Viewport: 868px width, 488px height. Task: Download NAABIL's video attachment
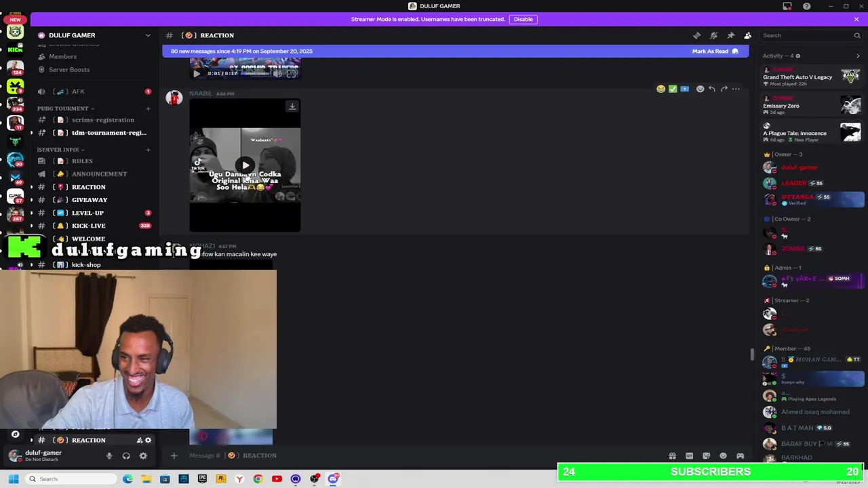coord(292,106)
